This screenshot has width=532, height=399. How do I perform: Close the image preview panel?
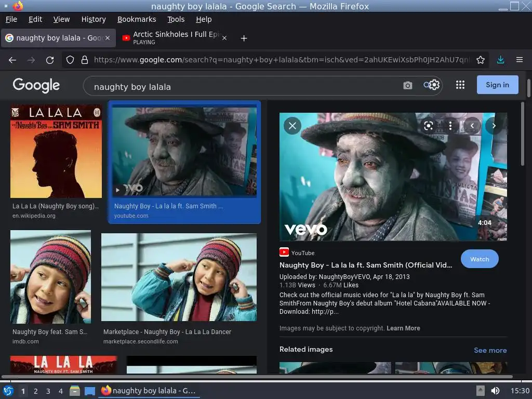292,126
